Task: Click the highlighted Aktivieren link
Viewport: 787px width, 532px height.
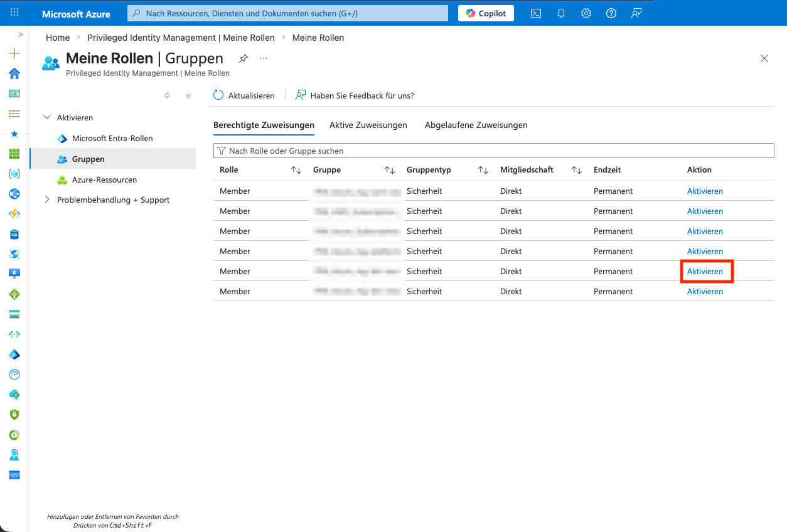Action: (705, 272)
